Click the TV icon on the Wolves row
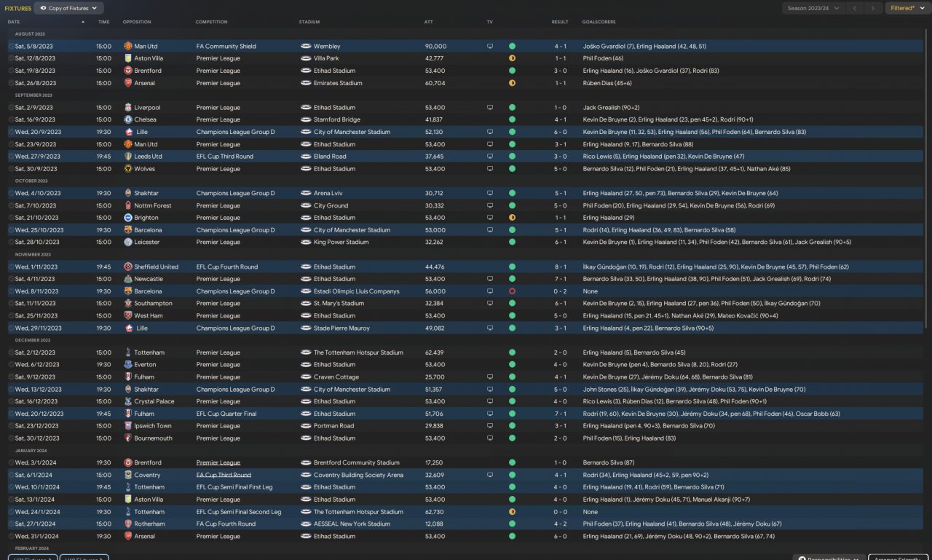The height and width of the screenshot is (560, 932). point(490,169)
